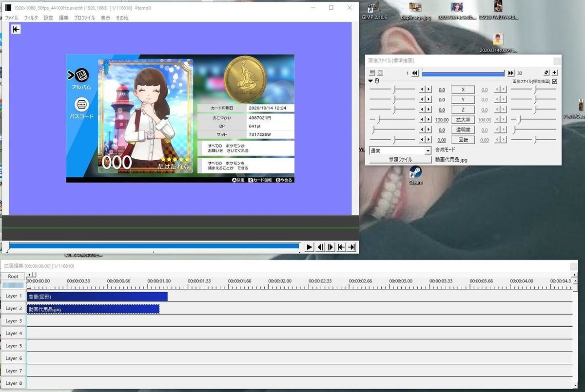Collapse the settings with the triangle expander
Screen dimensions: 585x392
[x=370, y=81]
